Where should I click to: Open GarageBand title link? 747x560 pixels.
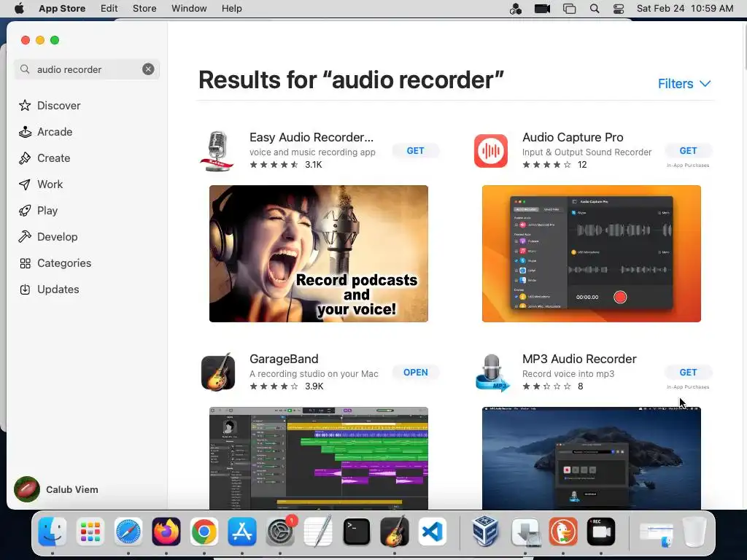pos(284,359)
